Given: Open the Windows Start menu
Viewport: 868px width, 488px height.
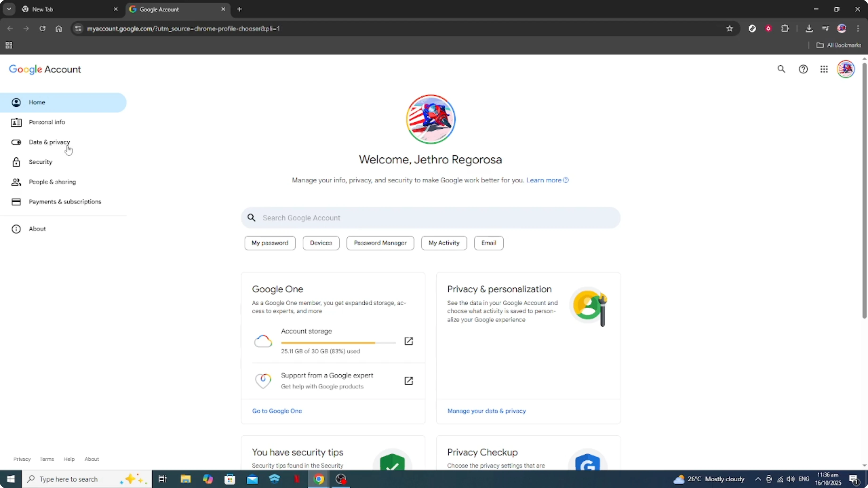Looking at the screenshot, I should pyautogui.click(x=11, y=479).
